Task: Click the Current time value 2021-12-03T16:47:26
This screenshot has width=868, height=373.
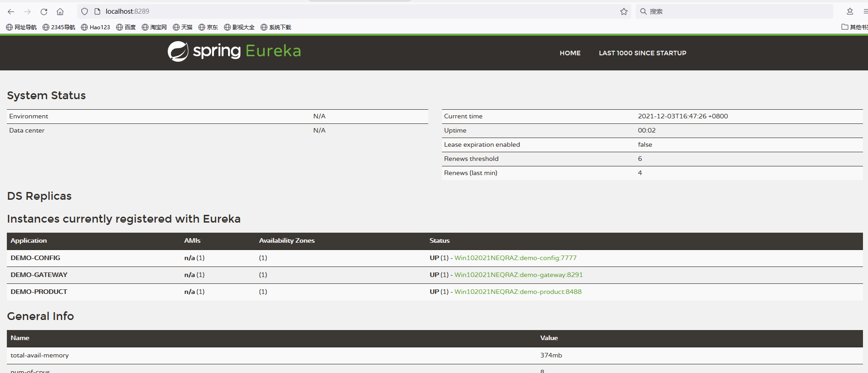Action: click(683, 116)
